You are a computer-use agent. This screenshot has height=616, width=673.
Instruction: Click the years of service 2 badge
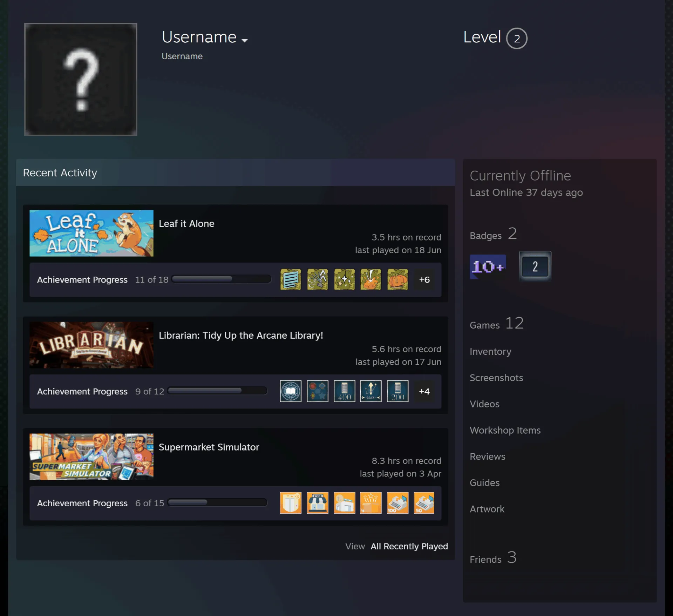pyautogui.click(x=535, y=266)
